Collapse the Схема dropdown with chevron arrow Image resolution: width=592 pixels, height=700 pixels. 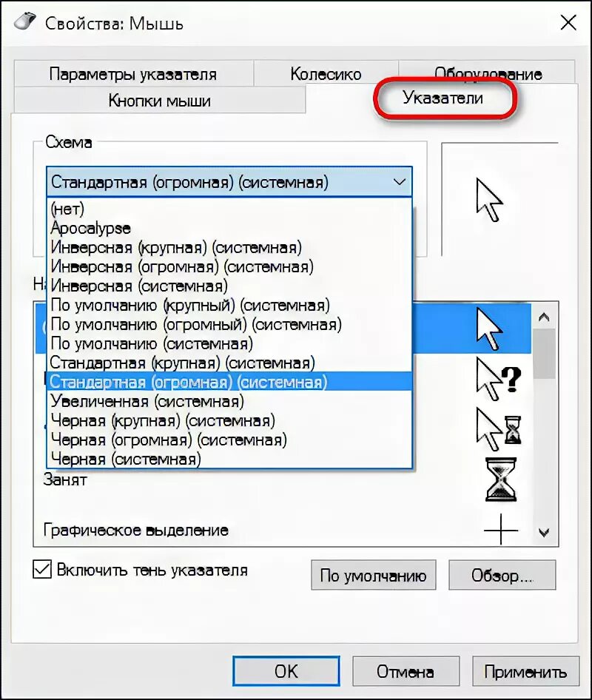[399, 182]
